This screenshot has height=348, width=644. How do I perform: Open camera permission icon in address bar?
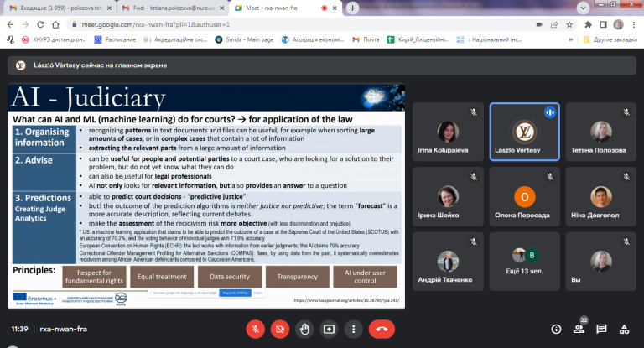[x=539, y=24]
